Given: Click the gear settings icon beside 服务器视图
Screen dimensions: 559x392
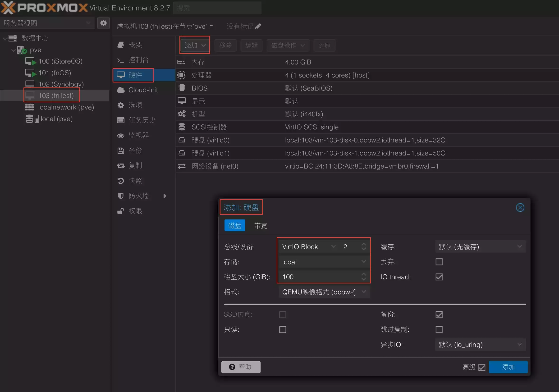Looking at the screenshot, I should 103,23.
